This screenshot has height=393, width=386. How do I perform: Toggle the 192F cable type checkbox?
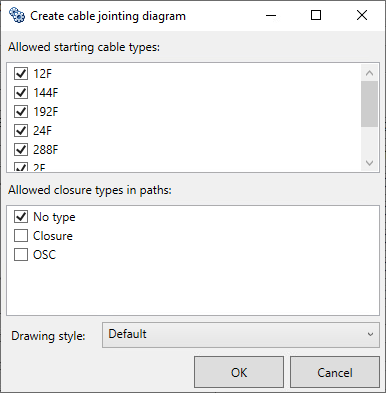click(x=21, y=111)
